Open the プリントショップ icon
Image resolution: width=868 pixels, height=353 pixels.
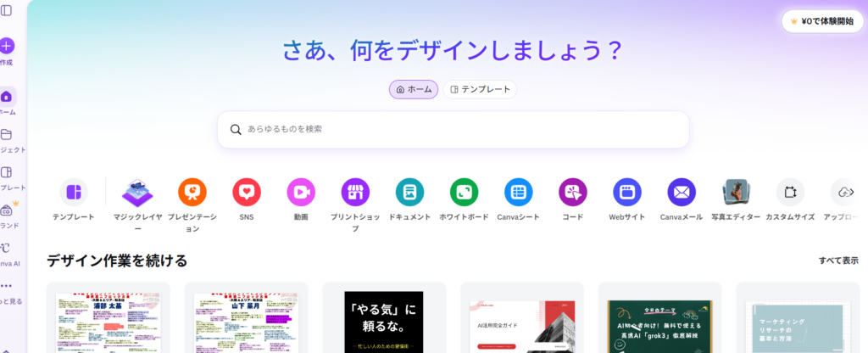point(355,192)
